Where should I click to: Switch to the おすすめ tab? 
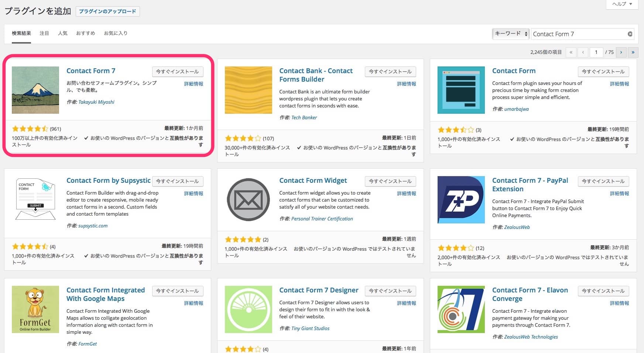86,33
